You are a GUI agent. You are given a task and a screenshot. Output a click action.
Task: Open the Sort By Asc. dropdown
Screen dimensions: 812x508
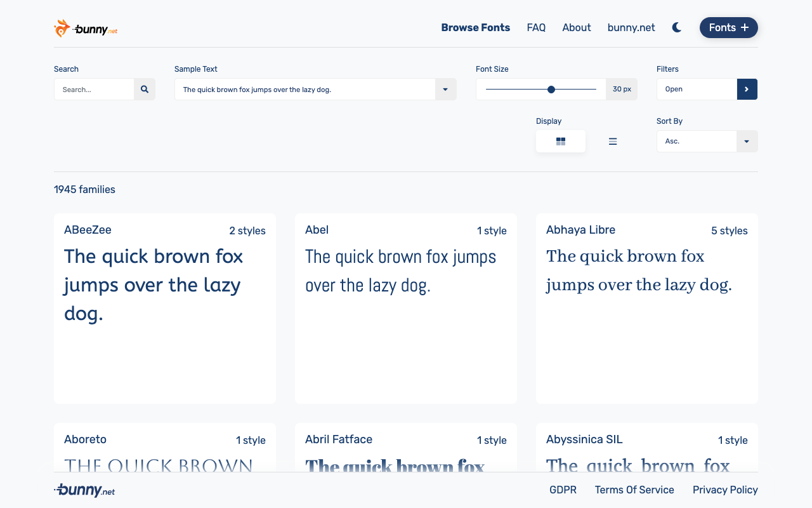tap(707, 141)
